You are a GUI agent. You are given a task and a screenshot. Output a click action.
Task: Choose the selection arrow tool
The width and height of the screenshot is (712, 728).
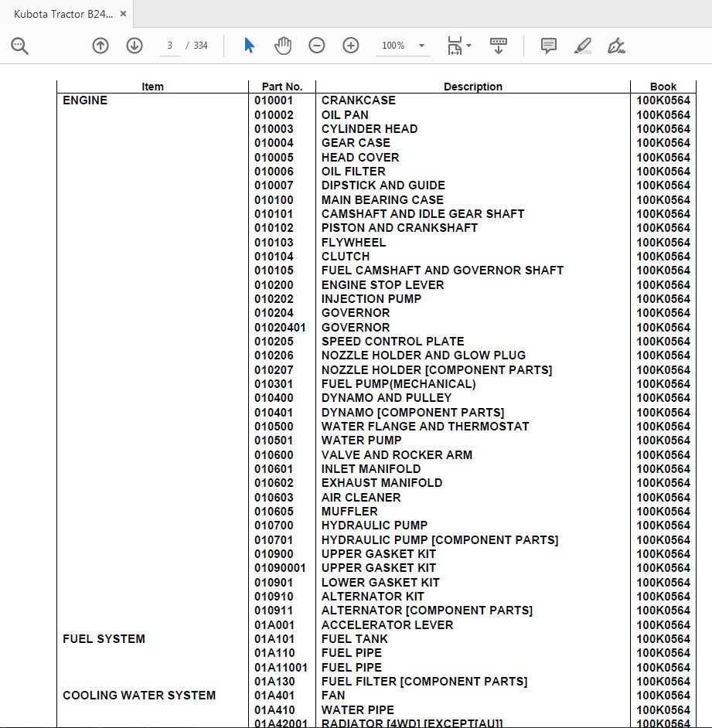click(x=249, y=46)
